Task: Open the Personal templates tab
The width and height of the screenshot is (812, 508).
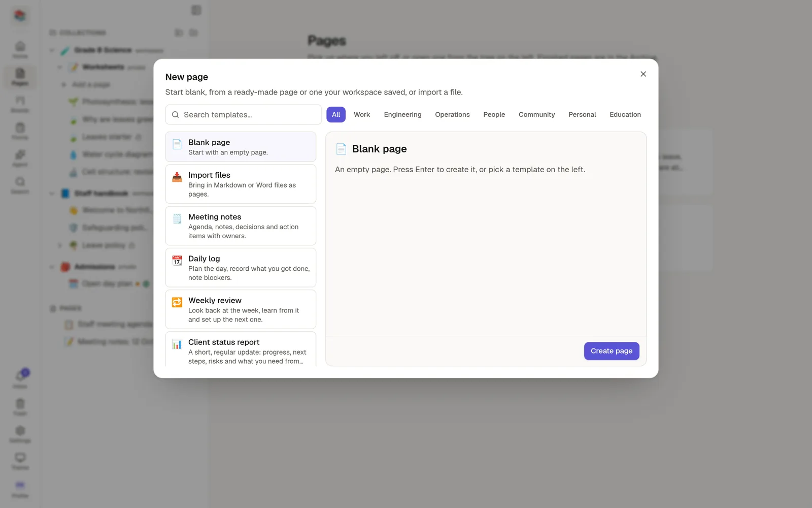Action: 582,115
